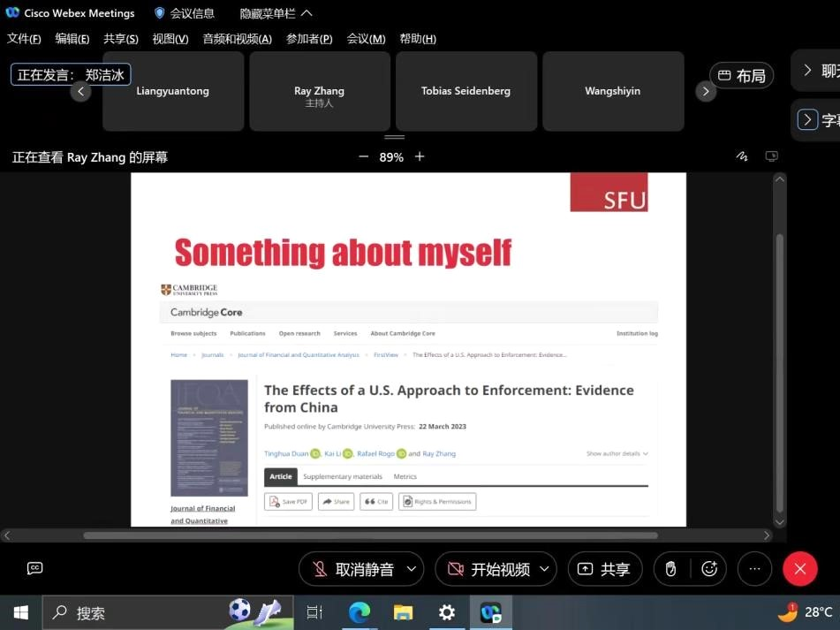Open audio options arrow next to 取消静音
840x630 pixels.
click(x=412, y=569)
